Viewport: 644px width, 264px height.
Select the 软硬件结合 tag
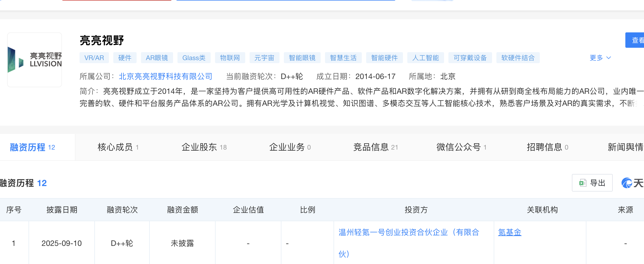point(518,58)
